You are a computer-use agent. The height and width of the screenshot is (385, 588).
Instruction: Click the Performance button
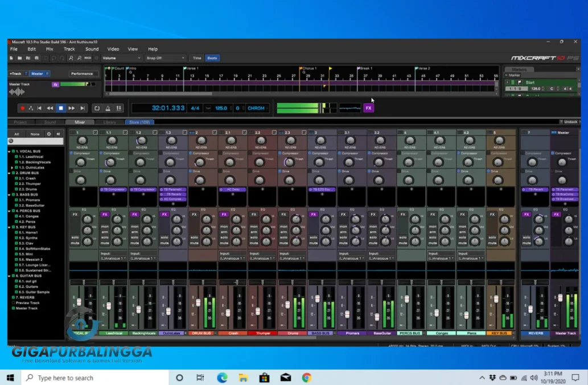pos(83,73)
